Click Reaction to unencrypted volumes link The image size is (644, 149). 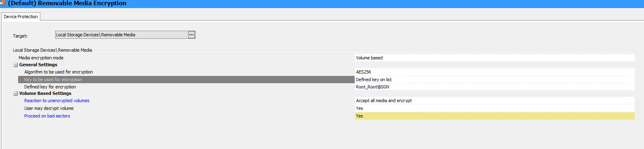coord(57,101)
